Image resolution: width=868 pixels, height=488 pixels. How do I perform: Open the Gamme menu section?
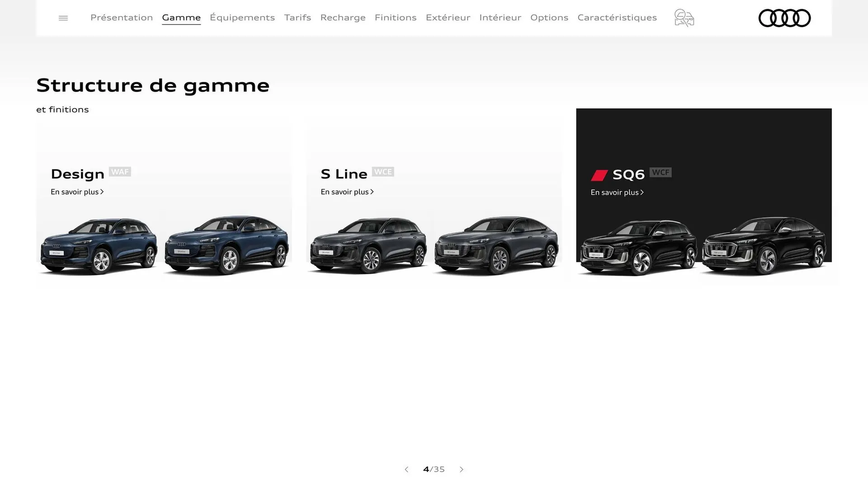coord(181,18)
